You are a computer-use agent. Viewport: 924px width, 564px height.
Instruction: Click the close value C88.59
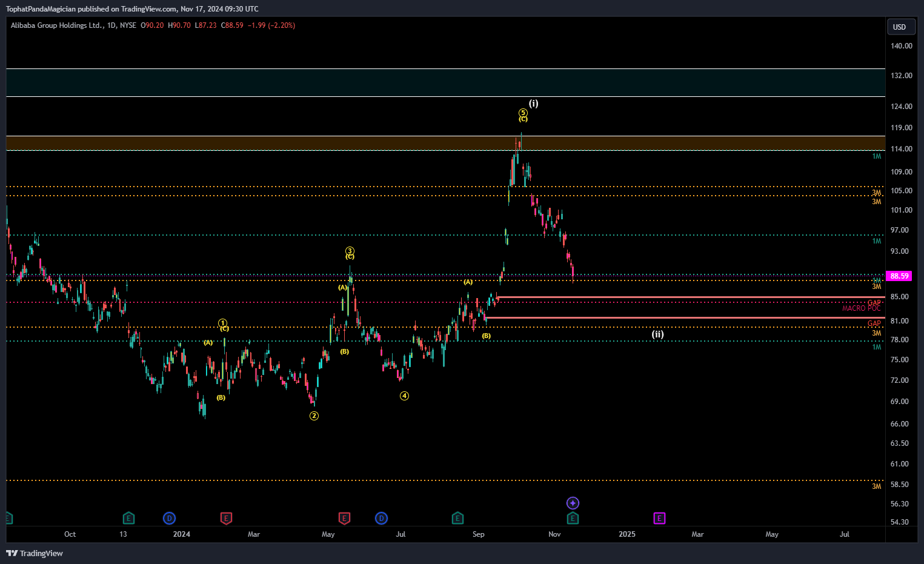[x=232, y=25]
